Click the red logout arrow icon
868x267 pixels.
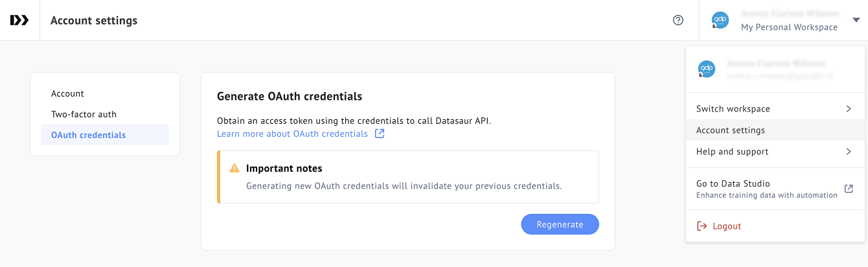(x=702, y=226)
